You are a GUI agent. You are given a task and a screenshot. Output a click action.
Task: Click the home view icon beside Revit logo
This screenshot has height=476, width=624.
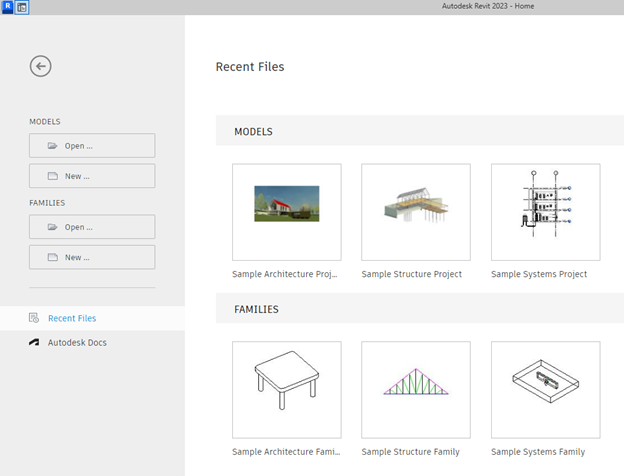click(22, 7)
